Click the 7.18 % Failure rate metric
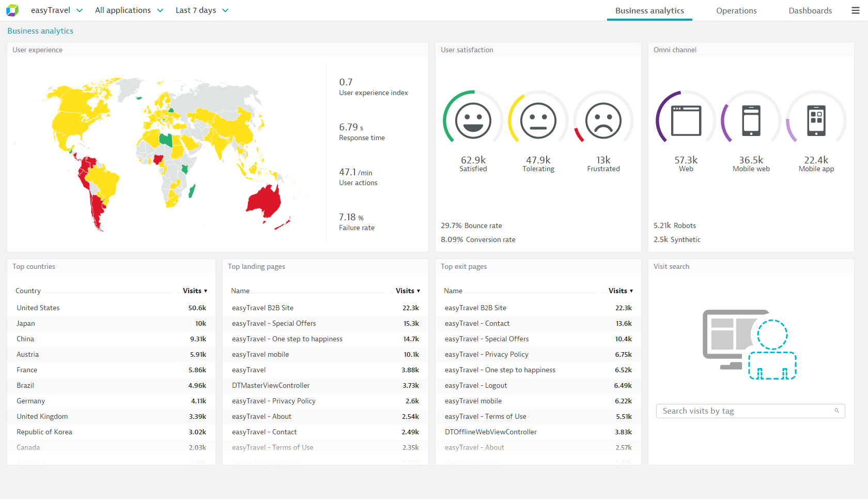Viewport: 868px width, 499px height. coord(357,221)
